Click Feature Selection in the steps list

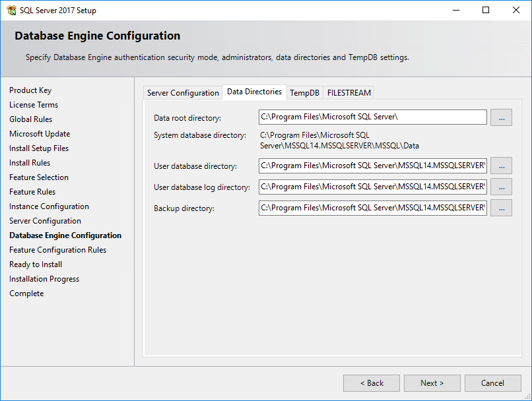click(x=39, y=177)
